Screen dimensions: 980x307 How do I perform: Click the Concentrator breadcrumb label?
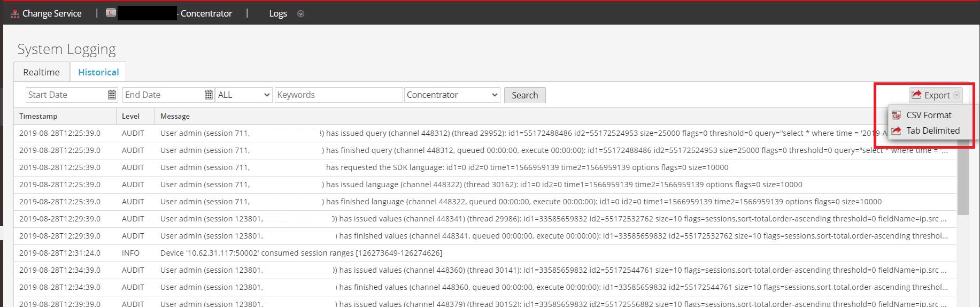(206, 13)
